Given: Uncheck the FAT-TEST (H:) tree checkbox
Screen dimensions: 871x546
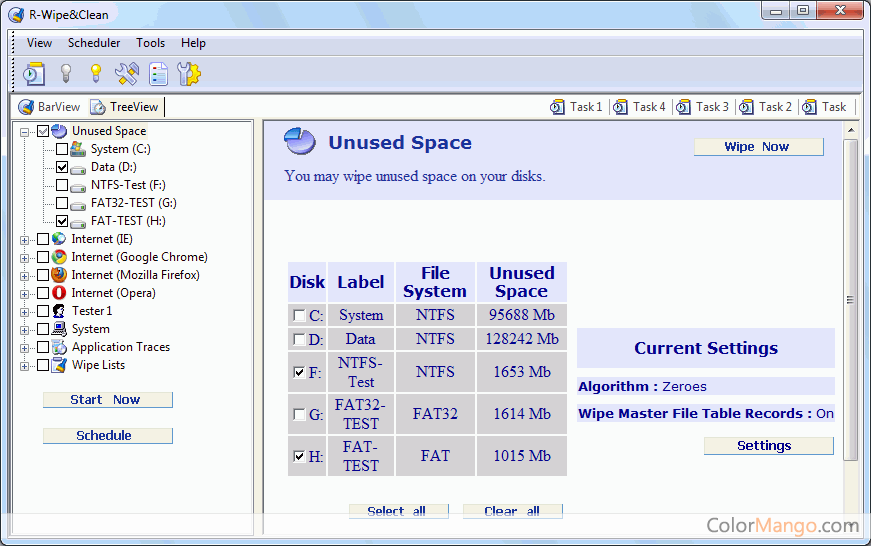Looking at the screenshot, I should (x=62, y=221).
